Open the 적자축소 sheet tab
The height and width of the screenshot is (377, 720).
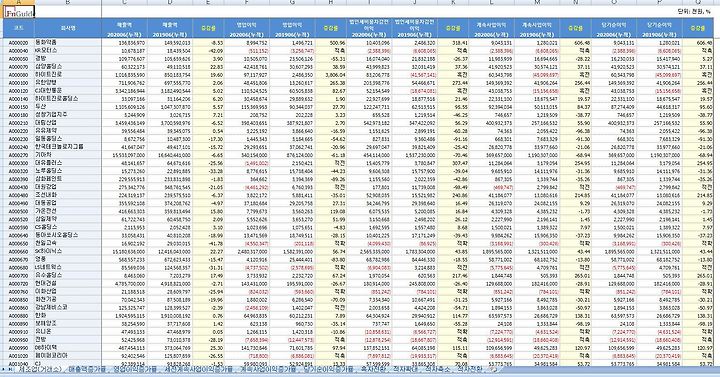tap(438, 369)
